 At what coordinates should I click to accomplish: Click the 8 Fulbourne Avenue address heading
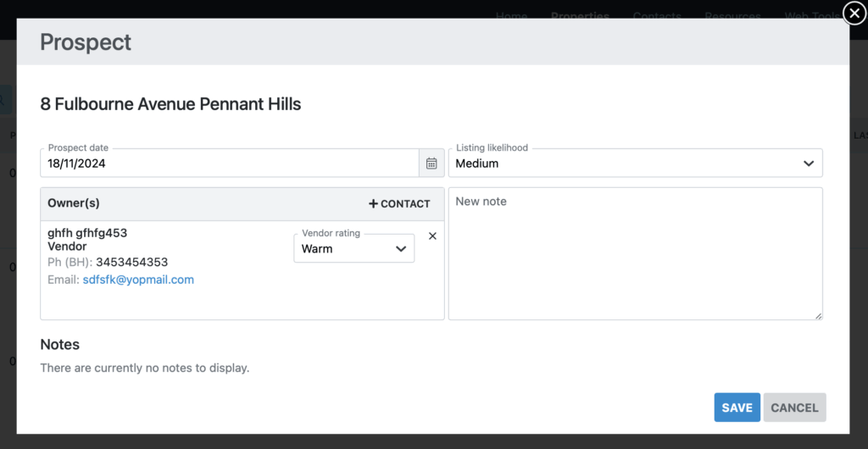click(170, 104)
